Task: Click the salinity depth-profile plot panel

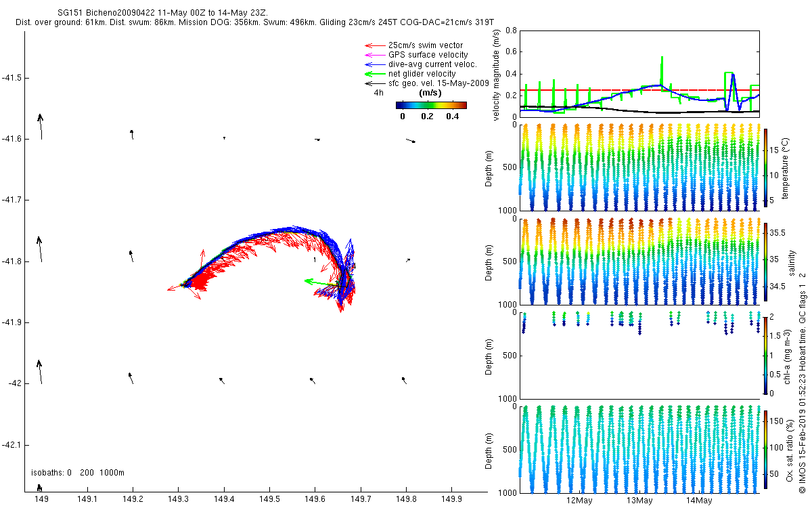Action: tap(639, 261)
